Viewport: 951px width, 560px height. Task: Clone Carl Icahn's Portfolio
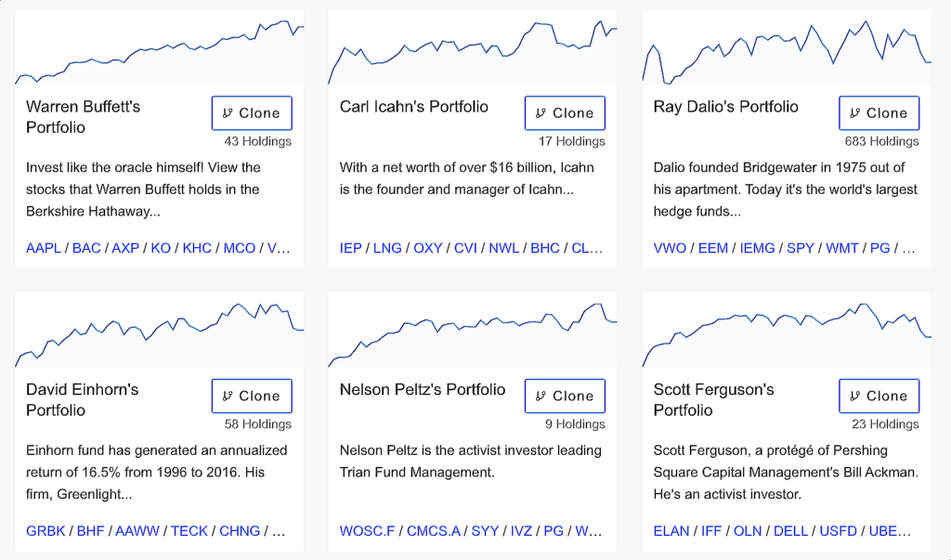click(x=565, y=113)
